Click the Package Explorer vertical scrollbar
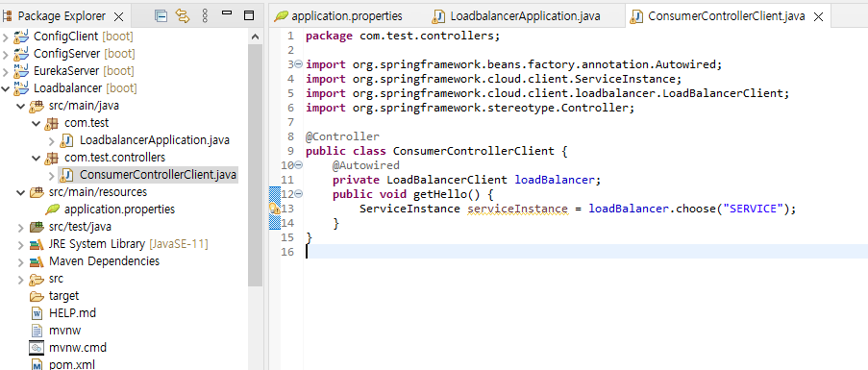The image size is (868, 370). (255, 164)
